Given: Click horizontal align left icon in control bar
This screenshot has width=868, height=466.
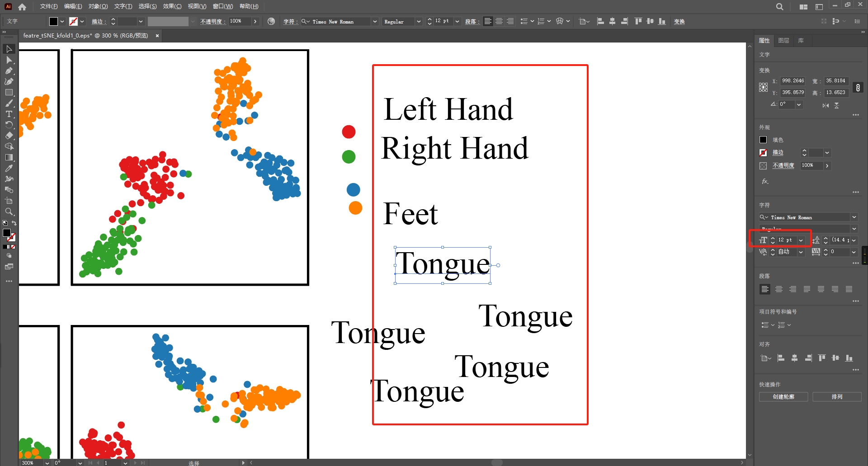Looking at the screenshot, I should [x=600, y=21].
